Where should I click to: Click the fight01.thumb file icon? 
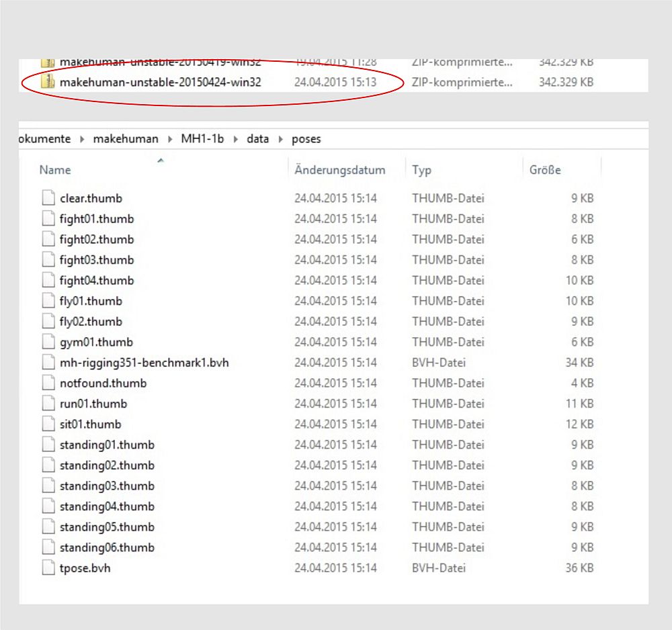click(48, 218)
